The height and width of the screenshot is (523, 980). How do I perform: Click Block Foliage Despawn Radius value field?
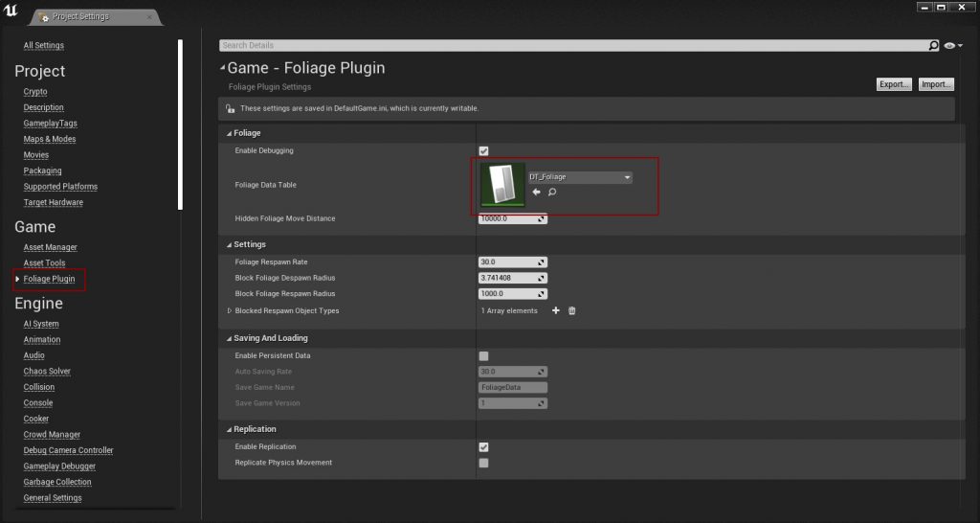point(513,278)
